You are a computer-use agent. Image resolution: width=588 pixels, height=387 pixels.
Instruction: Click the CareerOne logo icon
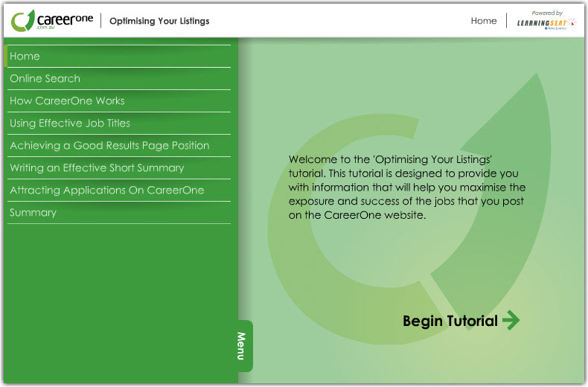[x=23, y=21]
